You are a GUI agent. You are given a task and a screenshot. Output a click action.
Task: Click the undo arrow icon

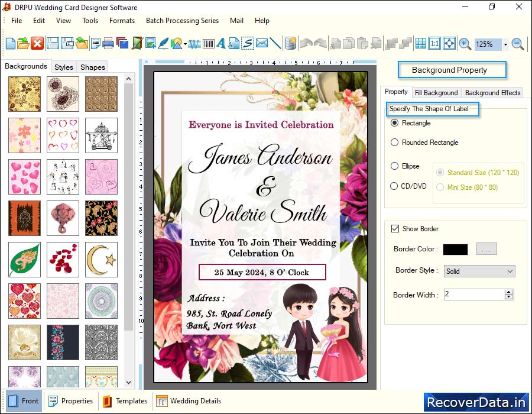pyautogui.click(x=306, y=43)
